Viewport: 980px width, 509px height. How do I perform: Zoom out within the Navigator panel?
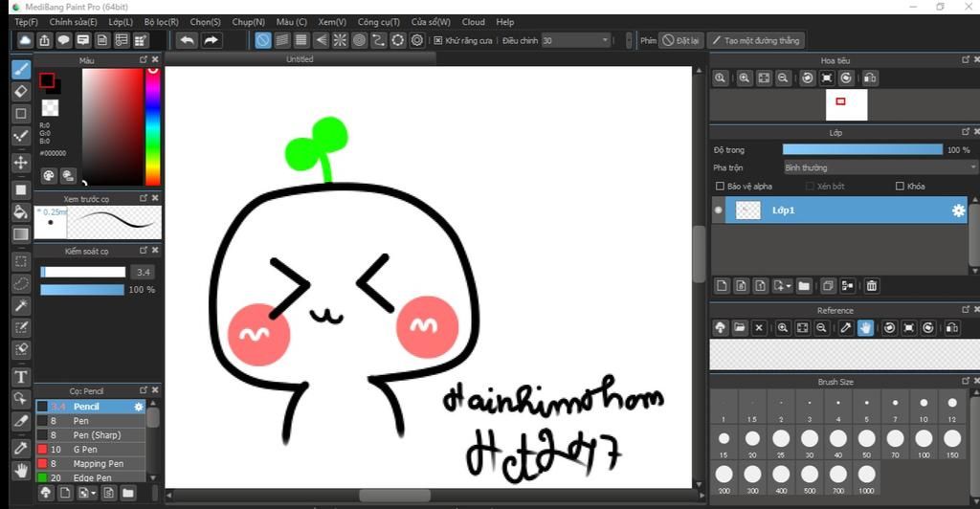coord(783,78)
